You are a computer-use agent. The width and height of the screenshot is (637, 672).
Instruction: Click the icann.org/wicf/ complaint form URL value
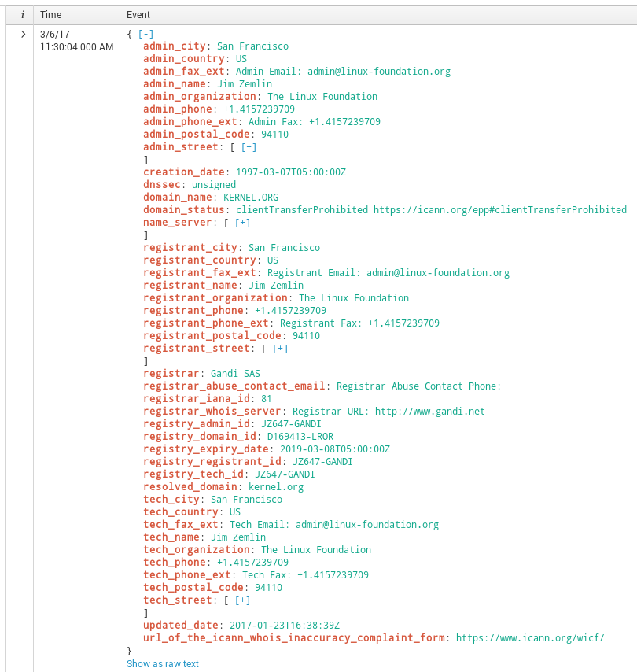coord(530,638)
